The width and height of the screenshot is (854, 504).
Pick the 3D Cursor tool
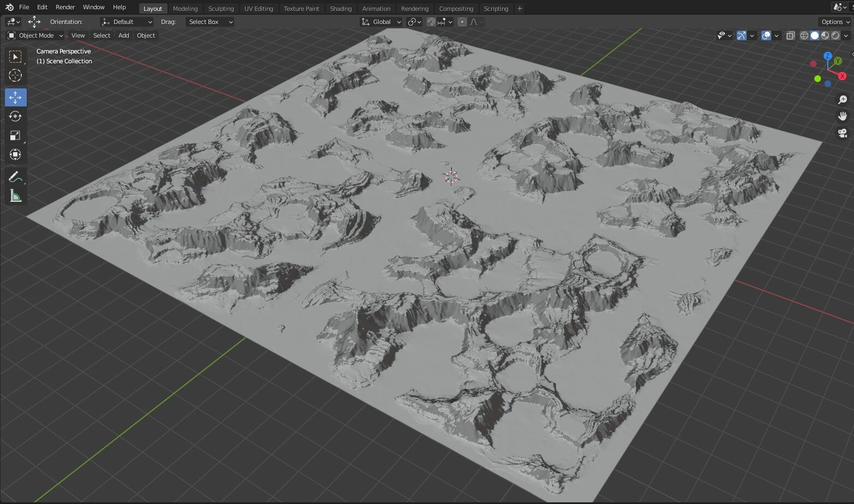(15, 75)
